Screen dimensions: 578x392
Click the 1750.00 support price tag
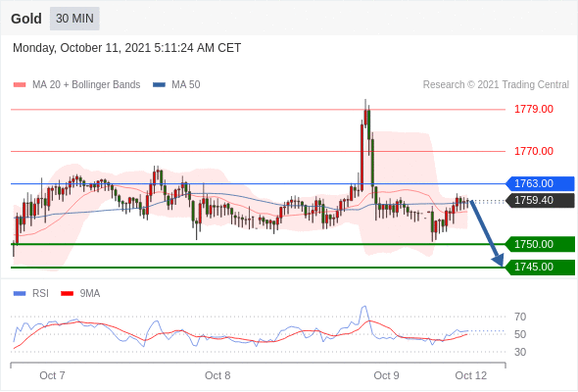(540, 244)
